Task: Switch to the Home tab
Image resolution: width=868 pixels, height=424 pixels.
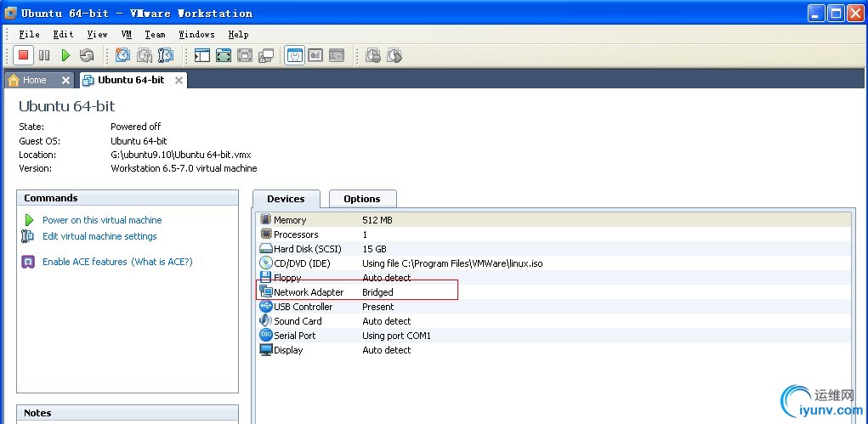Action: pyautogui.click(x=34, y=80)
